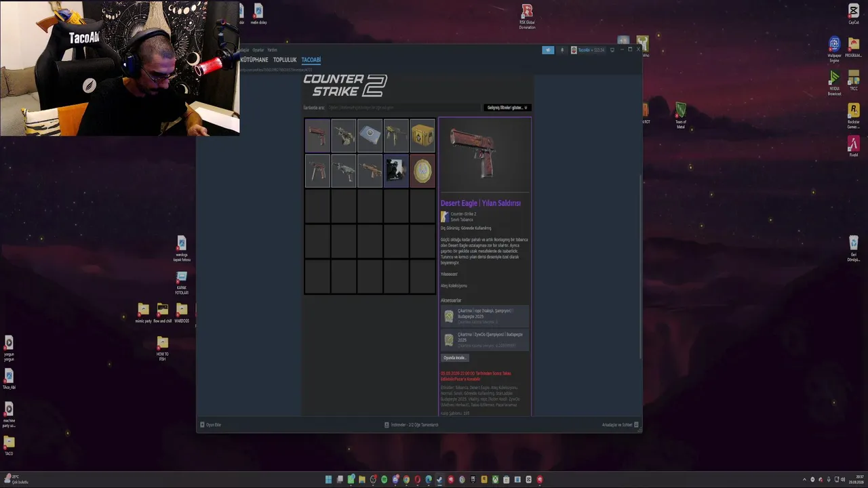Viewport: 868px width, 488px height.
Task: Select the yellow weapon case inventory item
Action: point(422,136)
